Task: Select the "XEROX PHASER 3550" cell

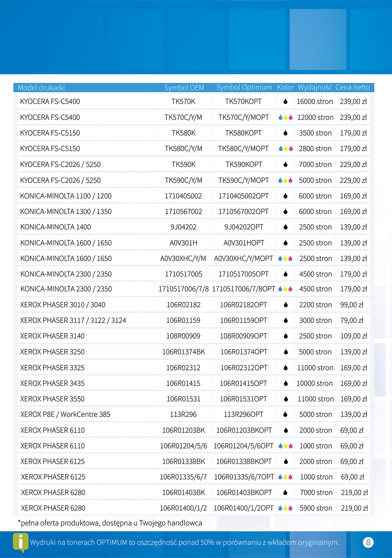Action: point(52,399)
